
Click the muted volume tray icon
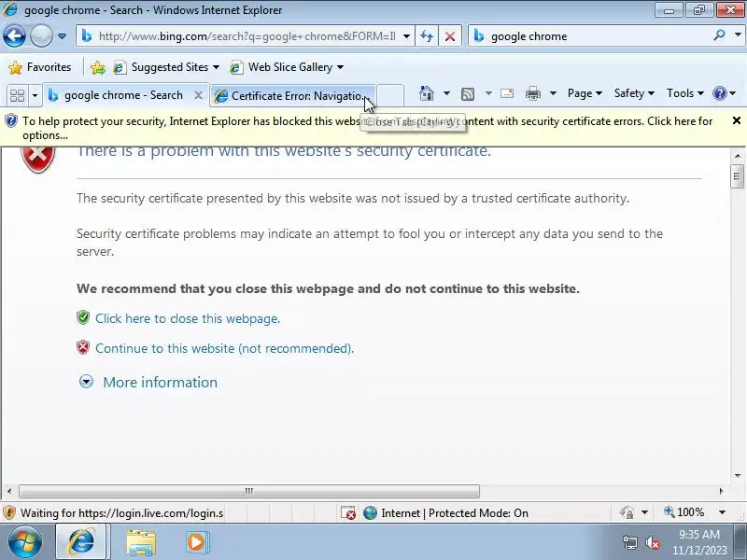pyautogui.click(x=653, y=542)
